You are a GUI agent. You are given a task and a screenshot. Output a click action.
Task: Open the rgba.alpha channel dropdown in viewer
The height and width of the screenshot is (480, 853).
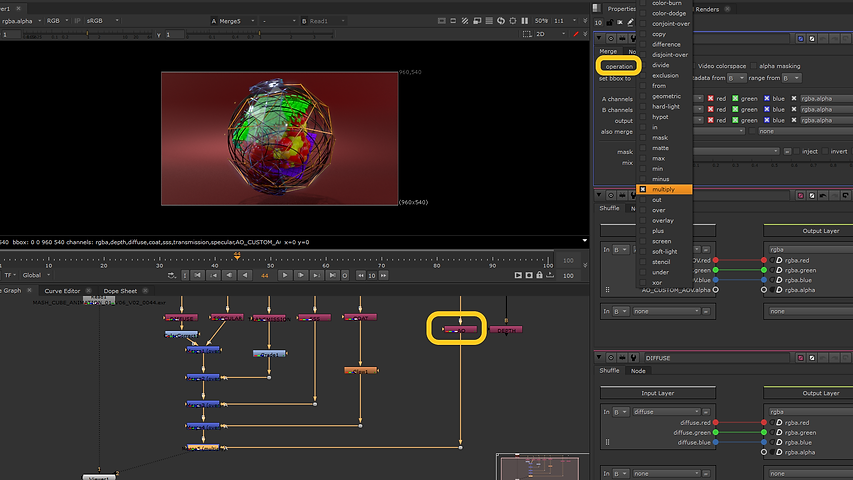coord(21,21)
